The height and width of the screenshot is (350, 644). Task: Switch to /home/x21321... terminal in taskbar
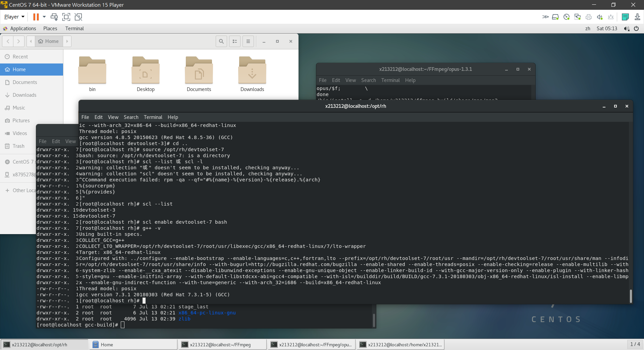pos(401,345)
